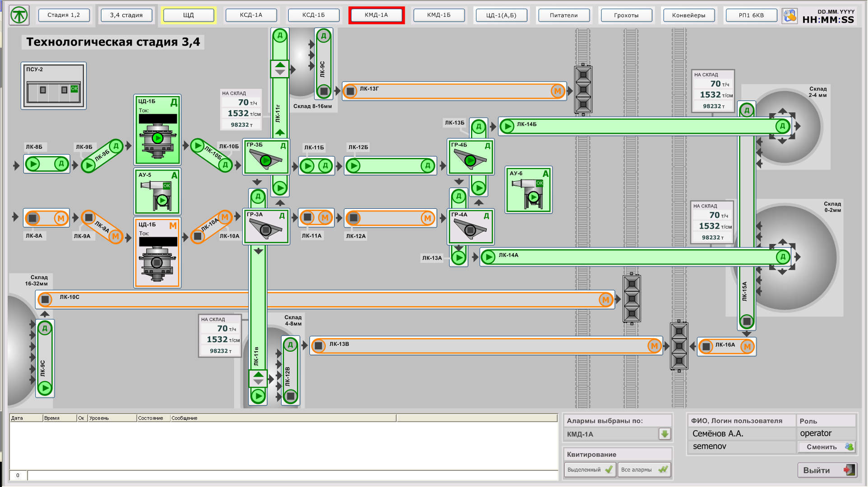Open the ГР-3Б screen faceplate
Image resolution: width=868 pixels, height=487 pixels.
pyautogui.click(x=266, y=157)
